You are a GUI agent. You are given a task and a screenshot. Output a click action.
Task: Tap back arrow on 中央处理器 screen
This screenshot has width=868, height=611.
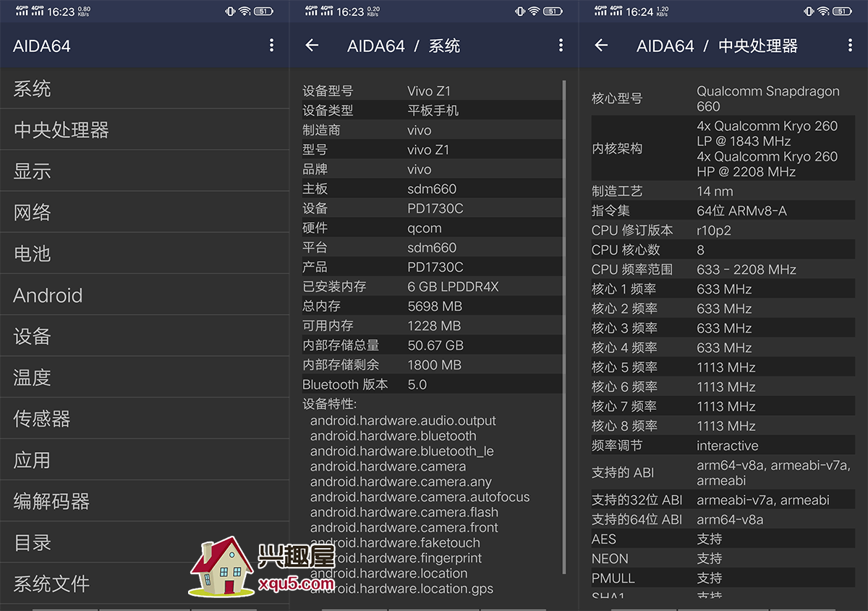click(601, 46)
